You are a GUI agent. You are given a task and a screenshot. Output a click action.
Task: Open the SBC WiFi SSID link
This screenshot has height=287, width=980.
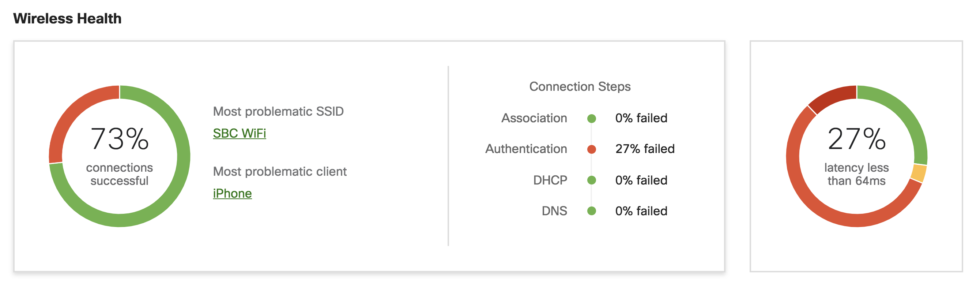click(x=239, y=133)
